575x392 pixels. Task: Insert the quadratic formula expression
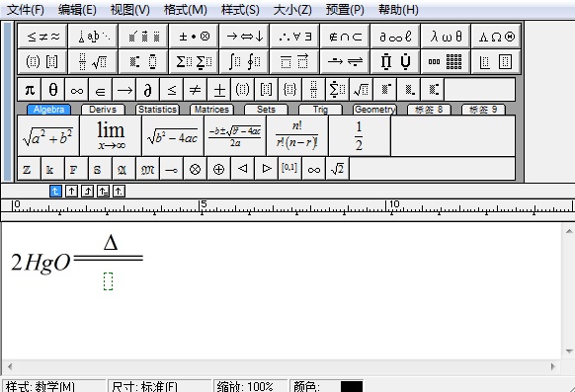(235, 136)
